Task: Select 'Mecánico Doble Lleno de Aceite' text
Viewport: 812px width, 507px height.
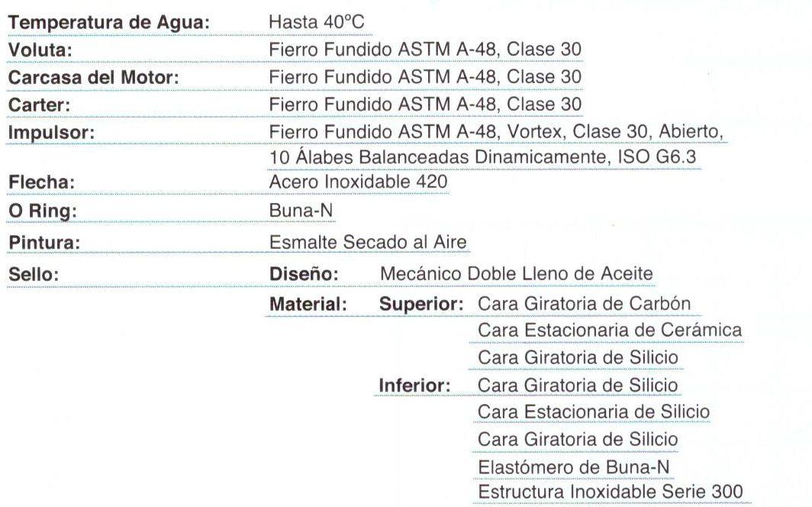Action: click(517, 274)
